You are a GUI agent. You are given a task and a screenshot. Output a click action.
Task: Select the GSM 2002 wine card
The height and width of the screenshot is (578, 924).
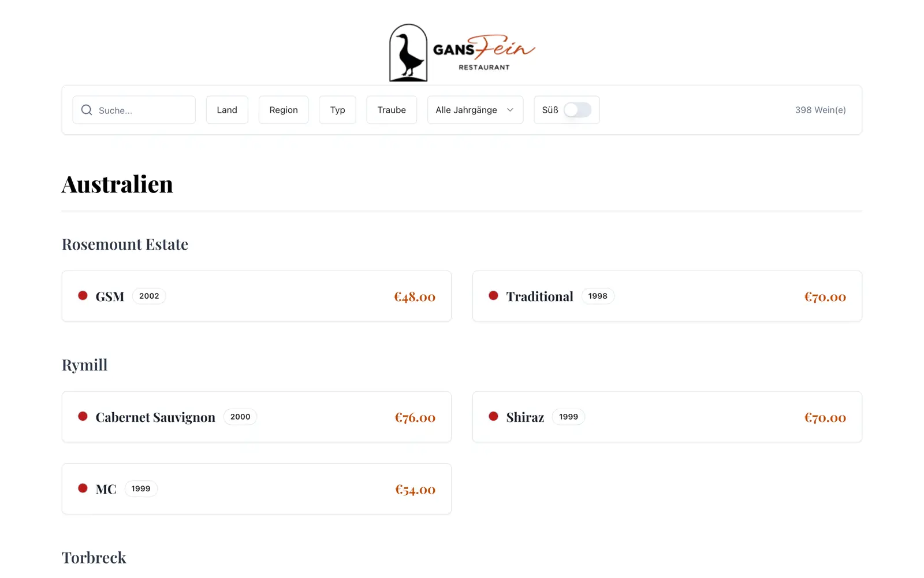[256, 296]
